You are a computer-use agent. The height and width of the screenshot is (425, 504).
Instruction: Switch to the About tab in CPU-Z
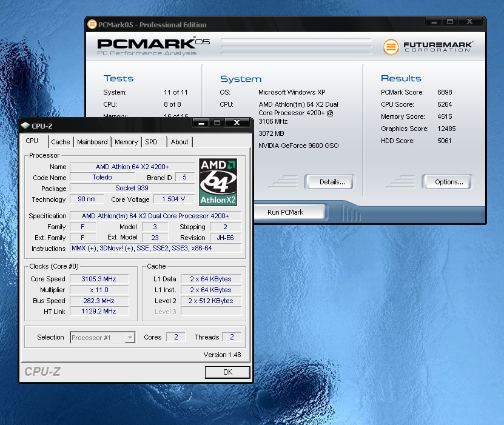point(180,142)
